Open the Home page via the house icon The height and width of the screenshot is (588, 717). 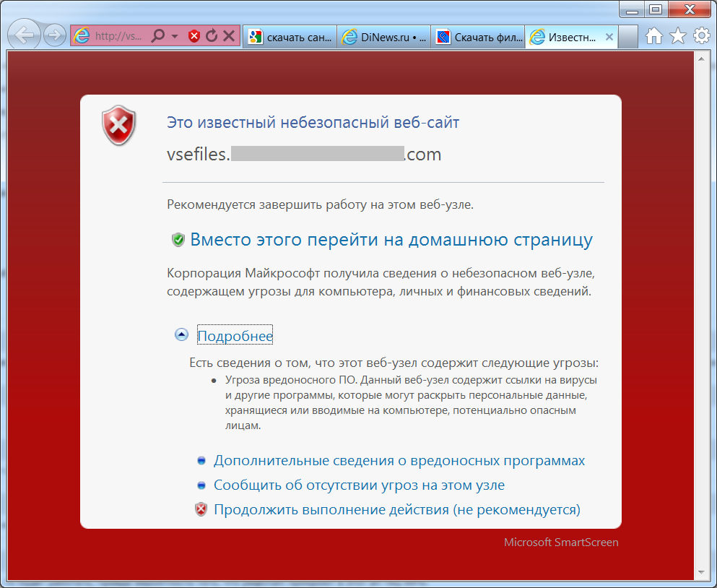654,35
